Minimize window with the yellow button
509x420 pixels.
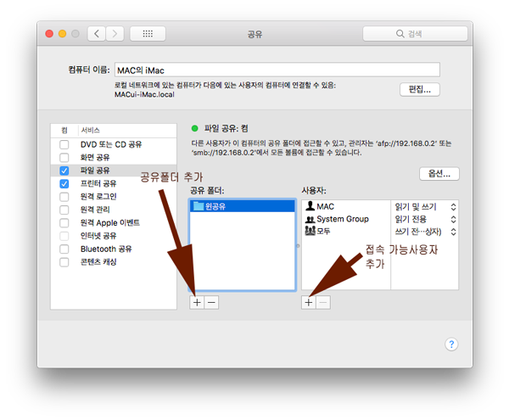click(62, 34)
